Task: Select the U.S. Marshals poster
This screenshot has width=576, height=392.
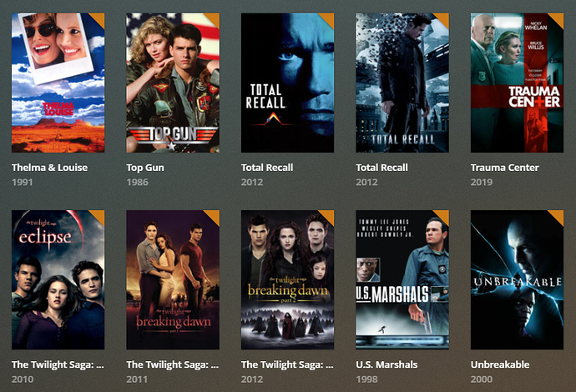Action: pos(402,279)
